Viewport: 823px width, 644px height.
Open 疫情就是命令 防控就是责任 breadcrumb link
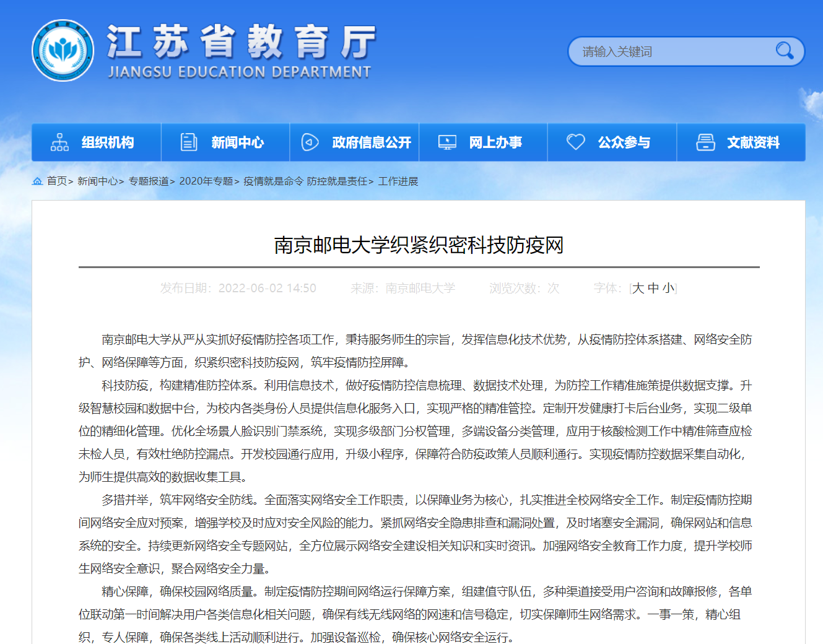[x=305, y=181]
